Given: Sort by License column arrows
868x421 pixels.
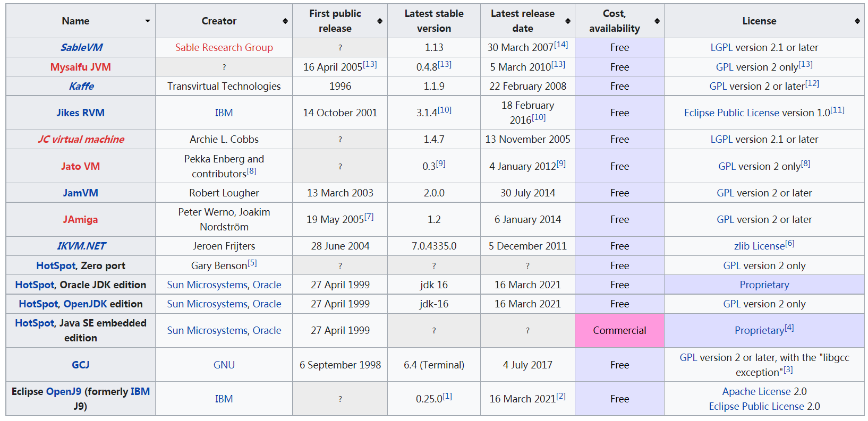Looking at the screenshot, I should coord(857,21).
